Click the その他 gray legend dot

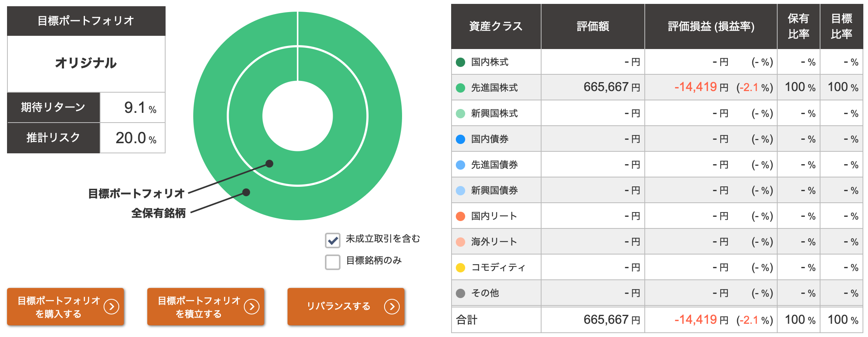tap(460, 293)
